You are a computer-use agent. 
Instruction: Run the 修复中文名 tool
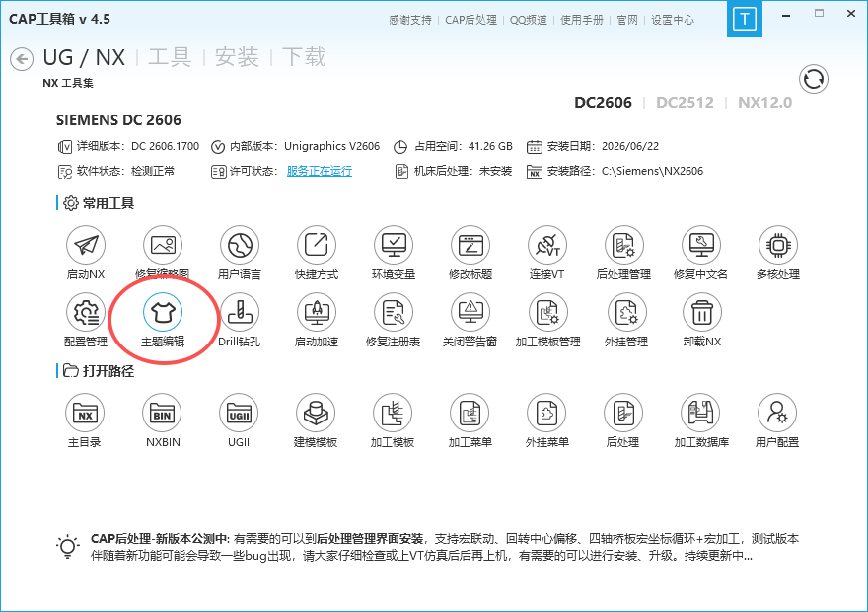coord(701,245)
